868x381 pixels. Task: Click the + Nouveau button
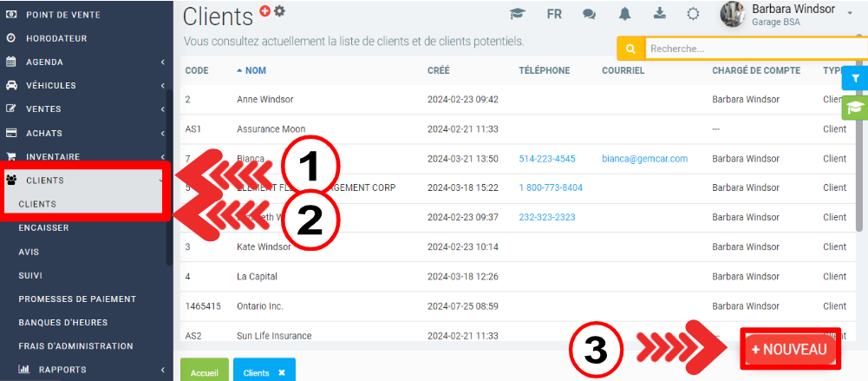click(x=790, y=349)
